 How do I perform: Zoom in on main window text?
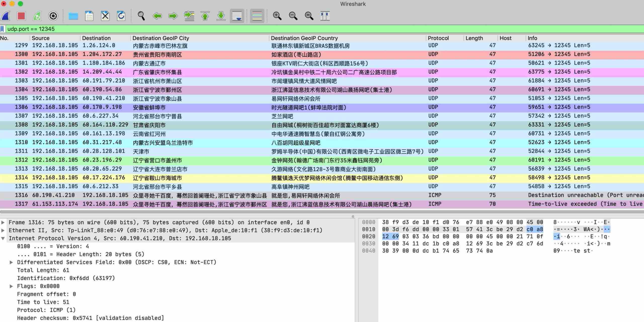point(277,16)
